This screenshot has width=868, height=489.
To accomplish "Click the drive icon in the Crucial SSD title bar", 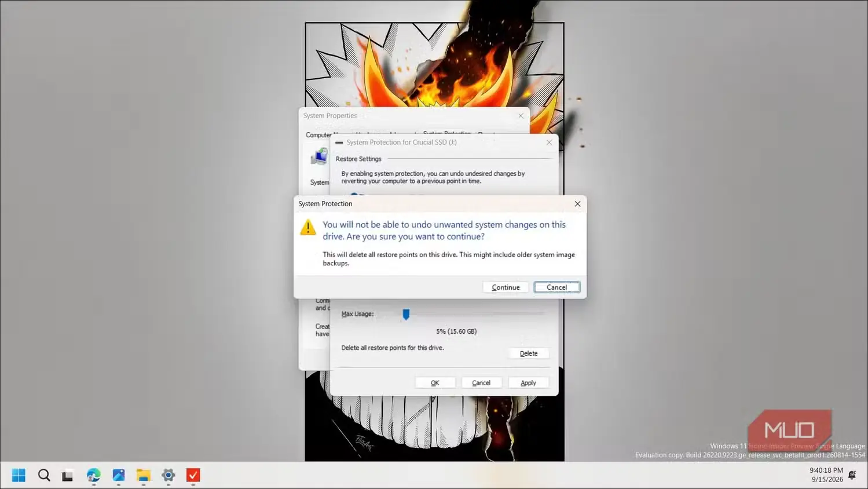I will coord(339,143).
